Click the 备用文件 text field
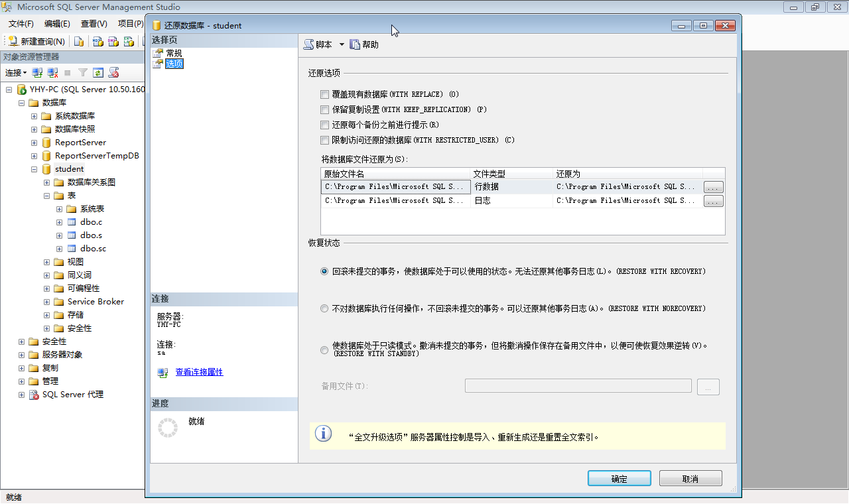The image size is (849, 504). pyautogui.click(x=578, y=386)
